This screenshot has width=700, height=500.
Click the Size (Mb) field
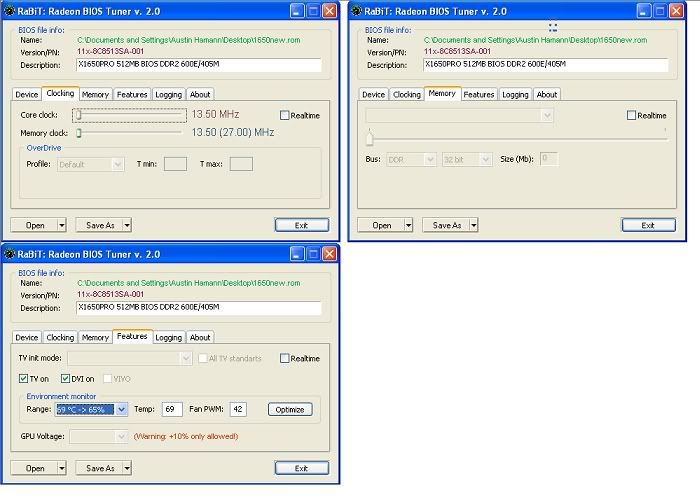tap(549, 159)
